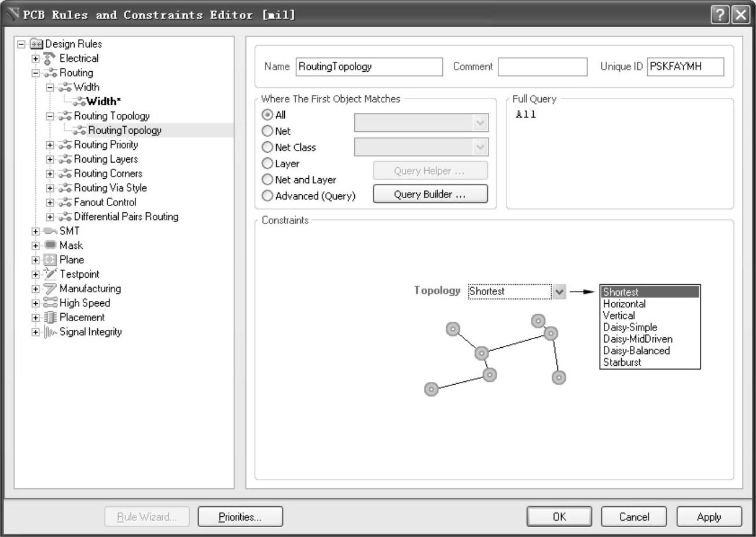Pick Starburst from the topology list

click(x=622, y=363)
